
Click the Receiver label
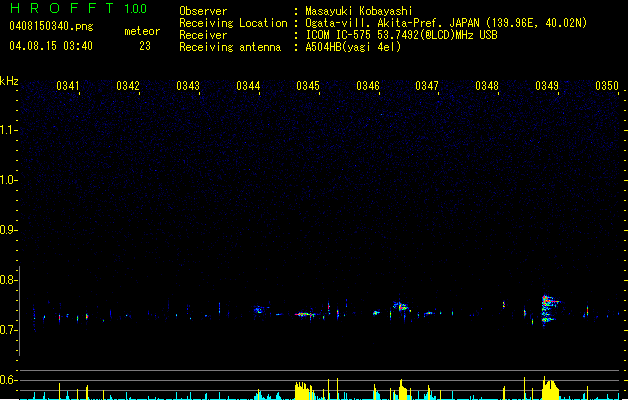(x=203, y=35)
